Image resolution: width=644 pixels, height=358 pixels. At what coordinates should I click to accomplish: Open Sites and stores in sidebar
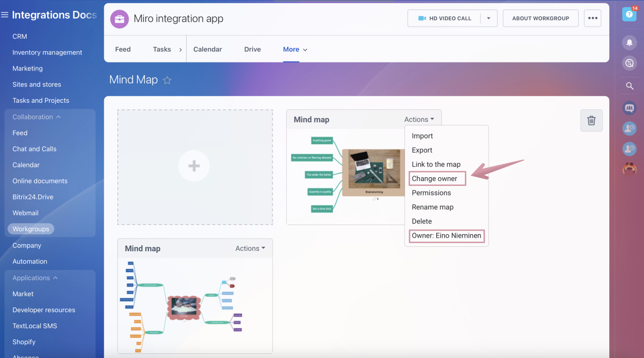click(37, 85)
